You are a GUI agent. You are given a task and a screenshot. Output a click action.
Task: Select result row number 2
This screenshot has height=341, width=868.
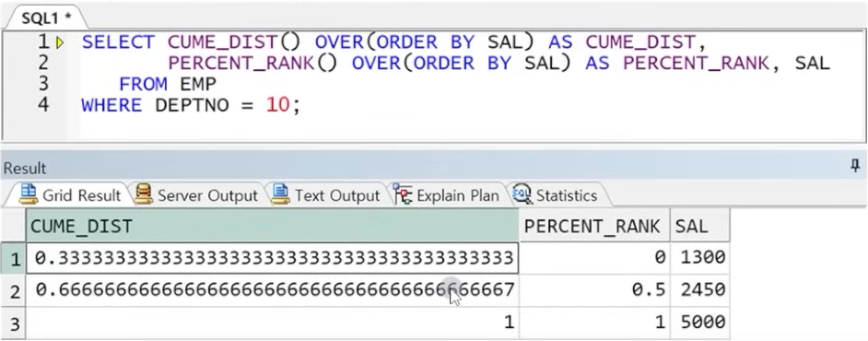[x=13, y=290]
